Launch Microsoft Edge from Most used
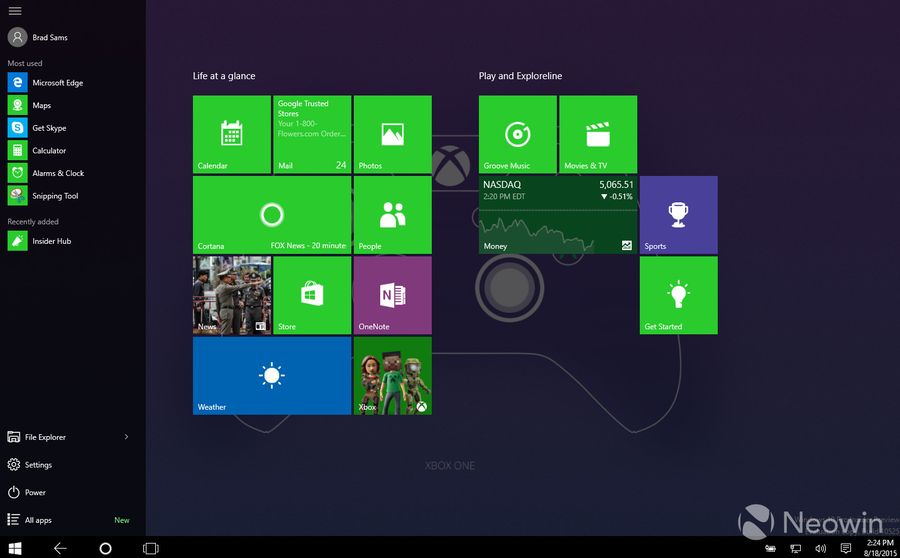 coord(46,83)
